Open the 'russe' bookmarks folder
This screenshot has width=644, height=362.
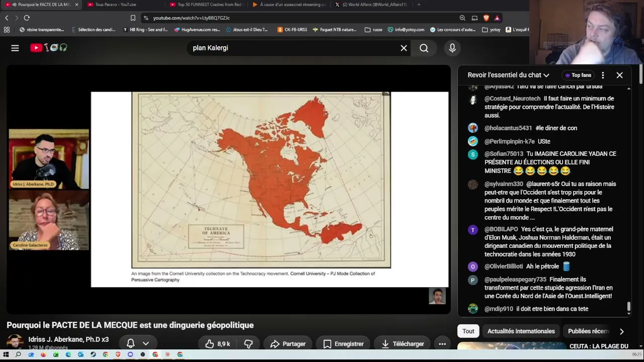(x=373, y=30)
